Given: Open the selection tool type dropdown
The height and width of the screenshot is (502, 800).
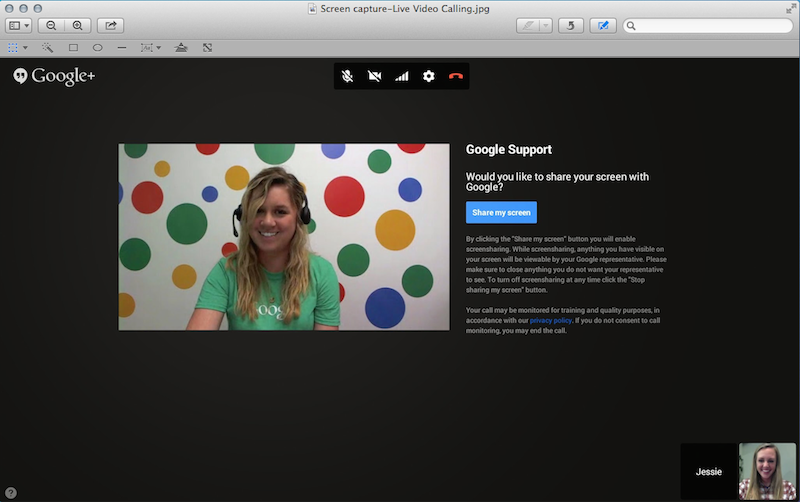Looking at the screenshot, I should [25, 47].
